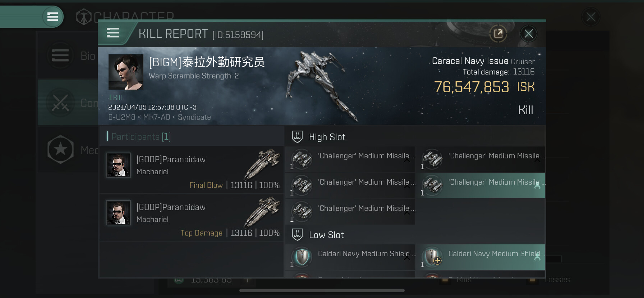Expand first Caldari Navy Medium Shield item
644x298 pixels.
[x=407, y=258]
